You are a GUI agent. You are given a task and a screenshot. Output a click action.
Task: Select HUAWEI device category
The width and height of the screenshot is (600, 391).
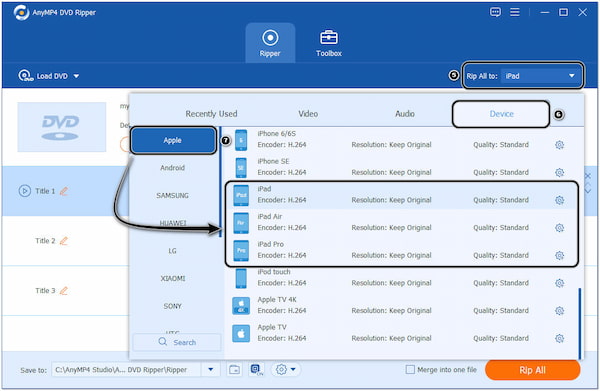pos(173,223)
